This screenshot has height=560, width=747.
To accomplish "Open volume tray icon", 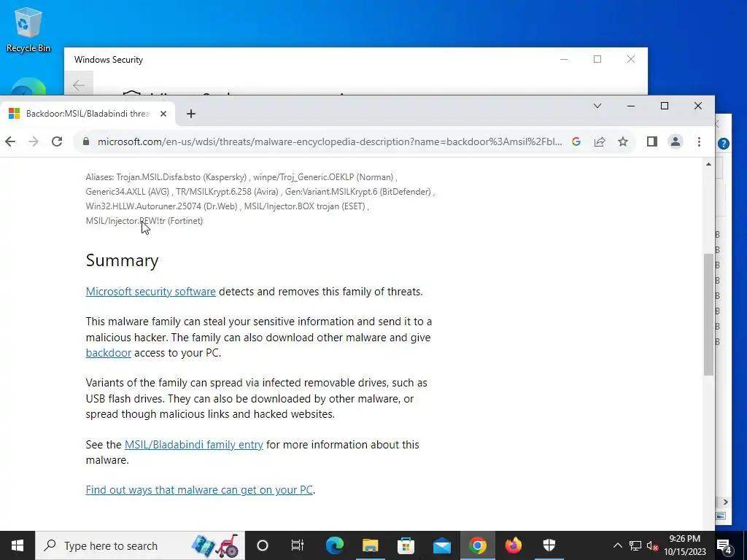I will [653, 545].
